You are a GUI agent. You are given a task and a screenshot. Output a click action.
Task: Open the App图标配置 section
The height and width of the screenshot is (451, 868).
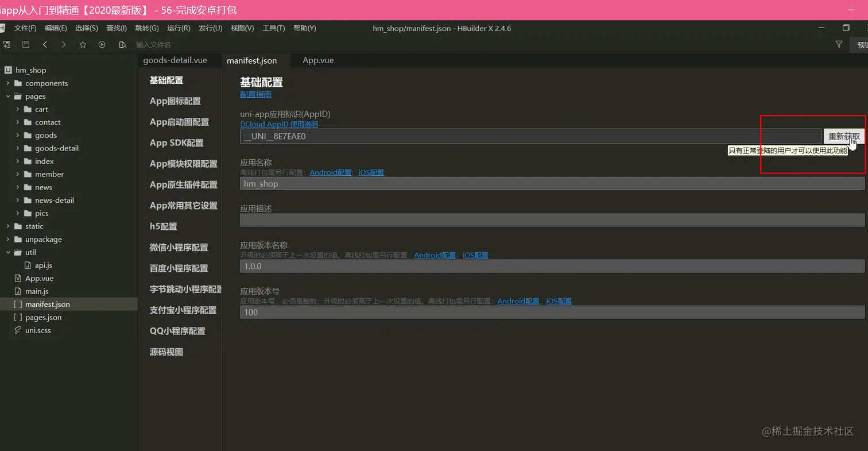click(175, 101)
